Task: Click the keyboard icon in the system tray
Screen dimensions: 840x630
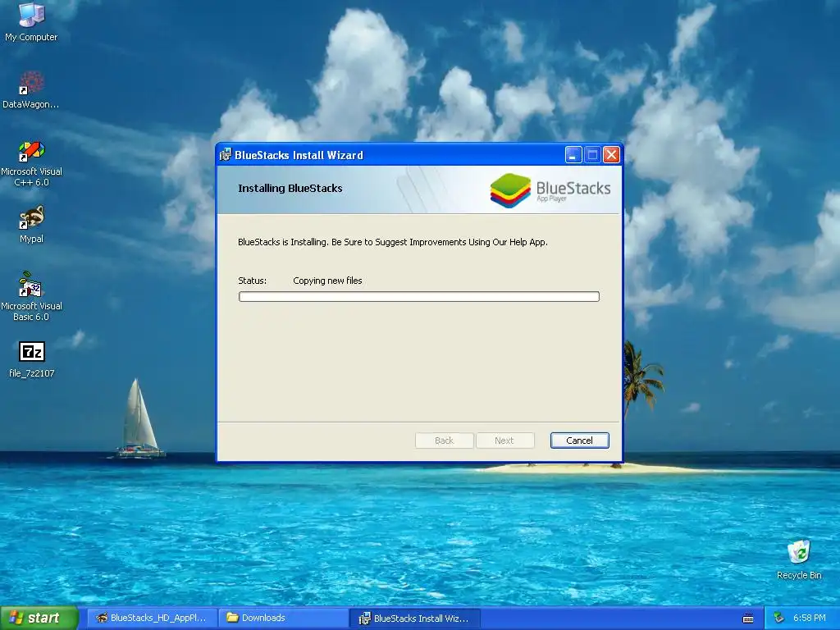Action: [748, 619]
